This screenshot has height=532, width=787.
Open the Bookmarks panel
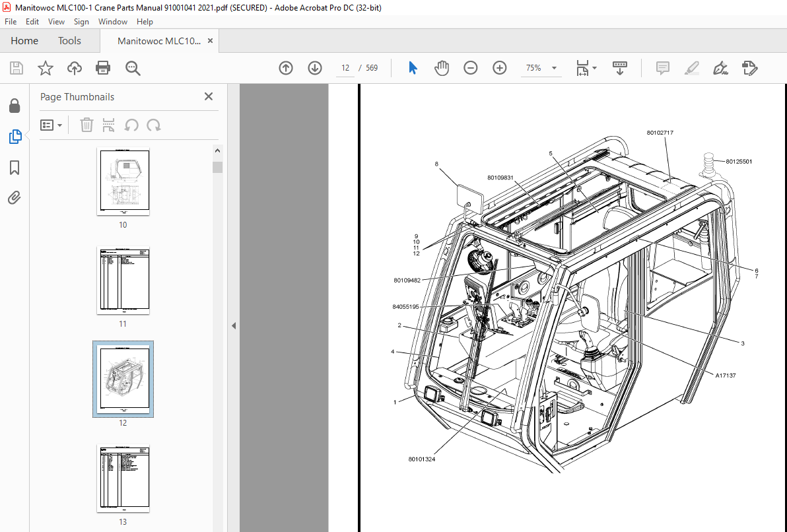tap(15, 168)
